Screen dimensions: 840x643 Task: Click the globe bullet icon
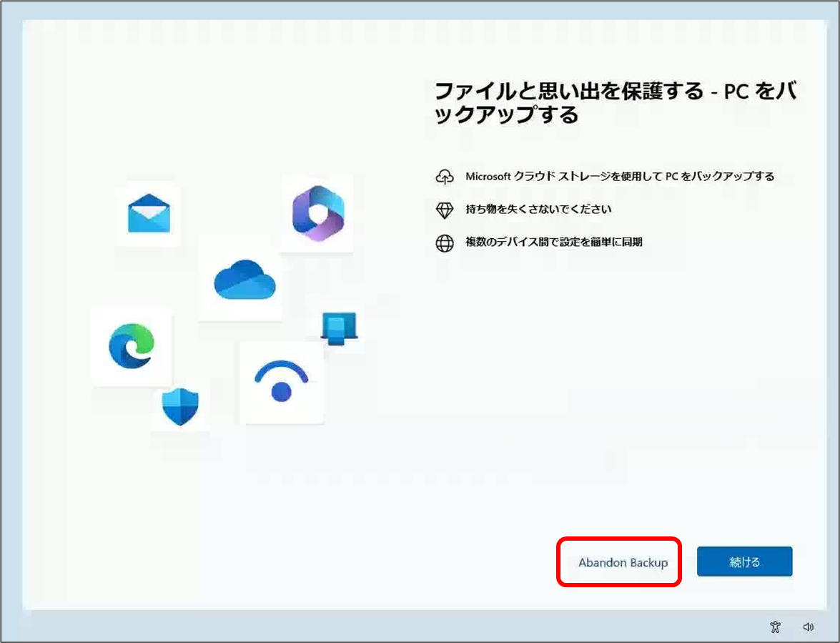[x=444, y=242]
